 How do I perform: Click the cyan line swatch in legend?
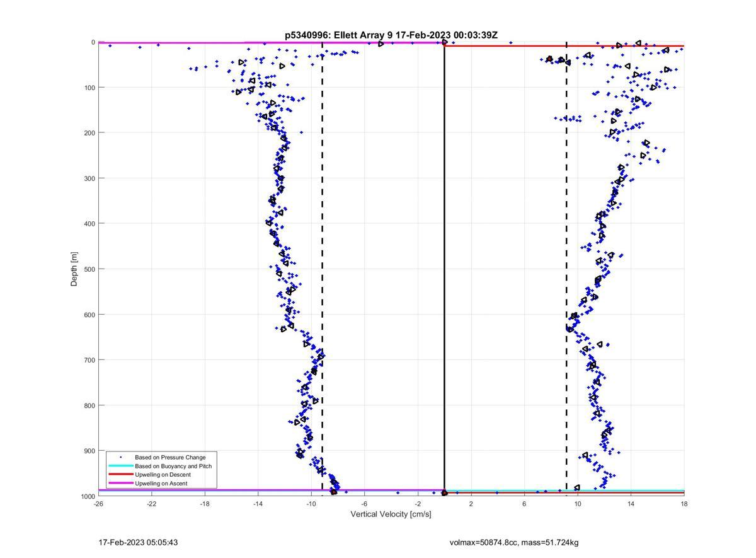[x=120, y=466]
